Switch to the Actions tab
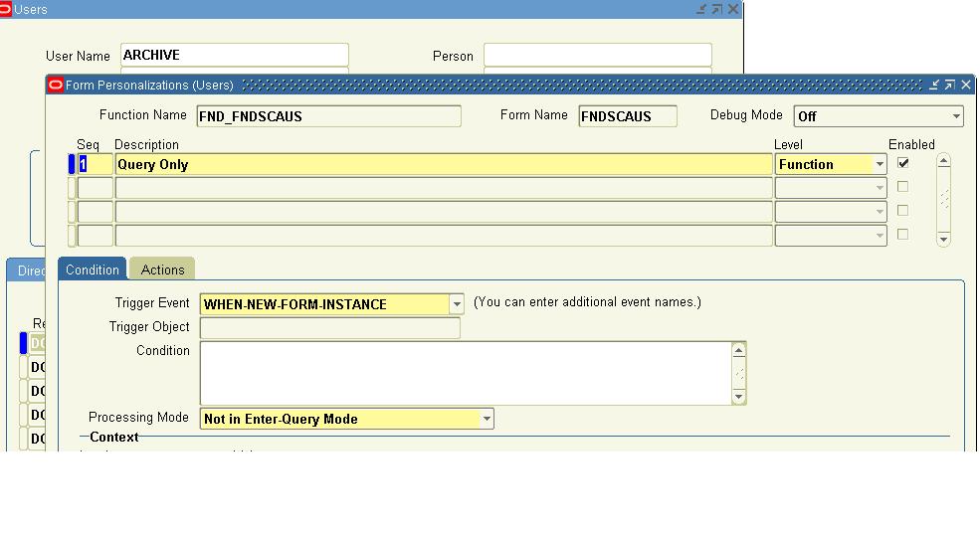This screenshot has height=539, width=980. pos(162,269)
